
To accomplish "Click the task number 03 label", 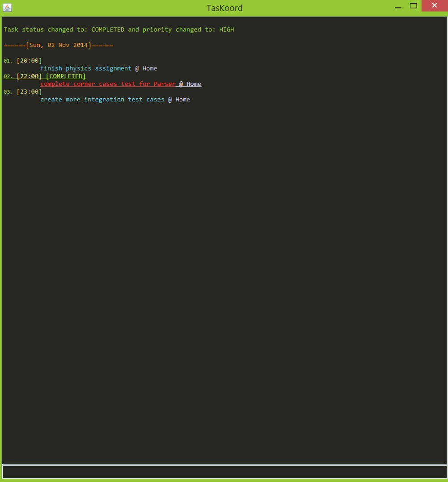I will click(x=8, y=92).
